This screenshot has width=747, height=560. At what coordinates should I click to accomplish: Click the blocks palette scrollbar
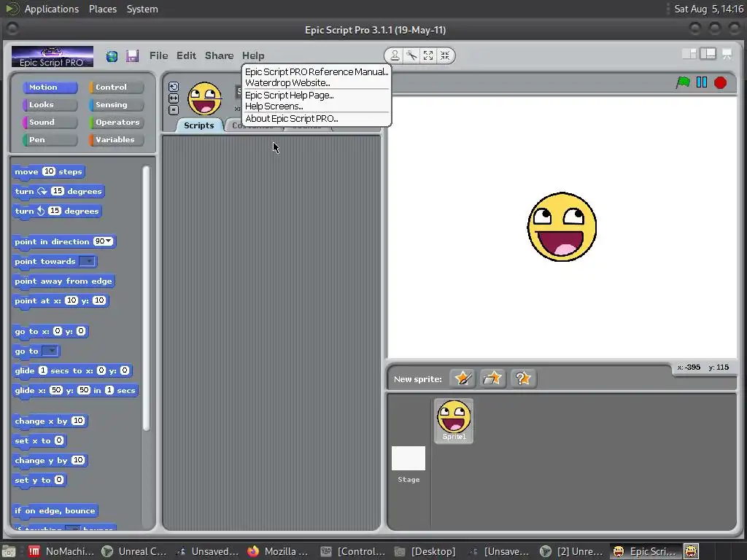pos(146,298)
